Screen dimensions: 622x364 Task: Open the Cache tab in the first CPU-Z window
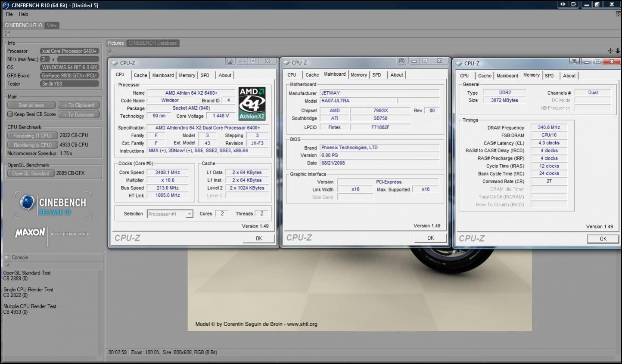click(140, 75)
